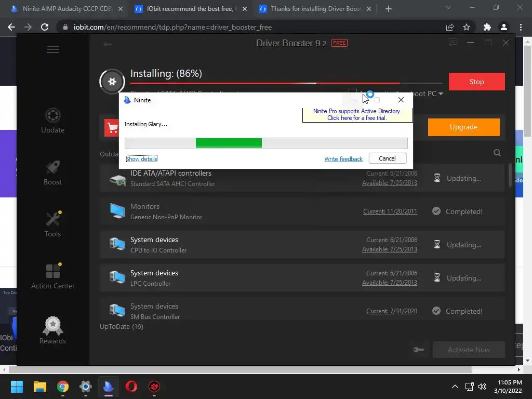Click the Driver Booster back arrow
Screen dimensions: 532x399
(108, 44)
